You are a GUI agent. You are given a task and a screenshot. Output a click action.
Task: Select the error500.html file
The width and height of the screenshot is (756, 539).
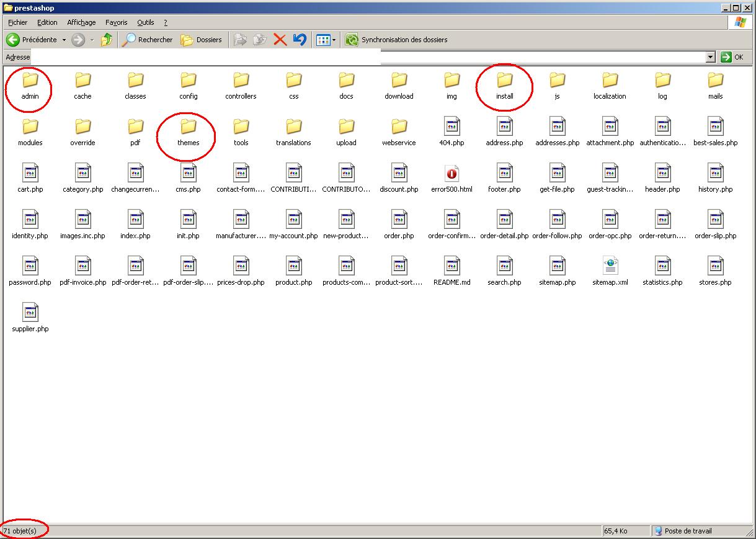[451, 179]
